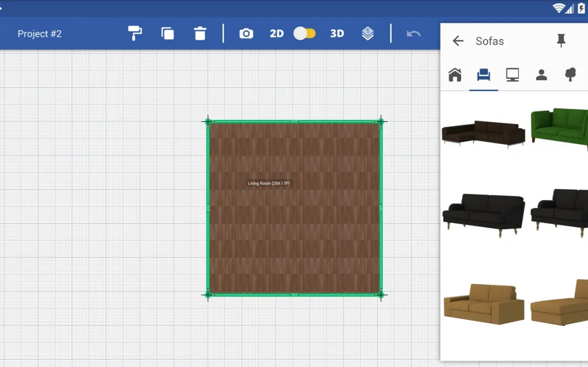588x367 pixels.
Task: Select the paint roller tool
Action: [135, 33]
